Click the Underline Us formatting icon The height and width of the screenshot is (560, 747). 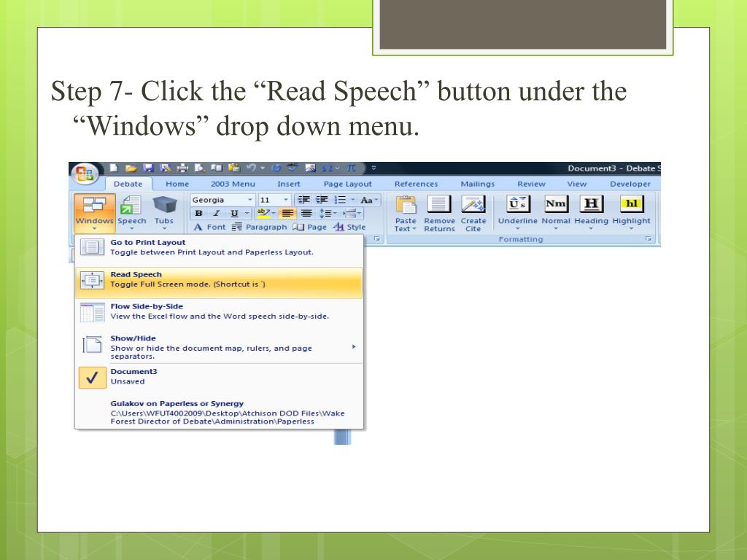[517, 204]
